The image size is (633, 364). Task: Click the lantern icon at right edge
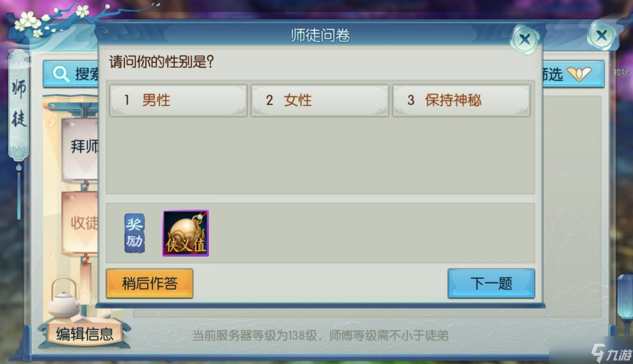point(625,298)
